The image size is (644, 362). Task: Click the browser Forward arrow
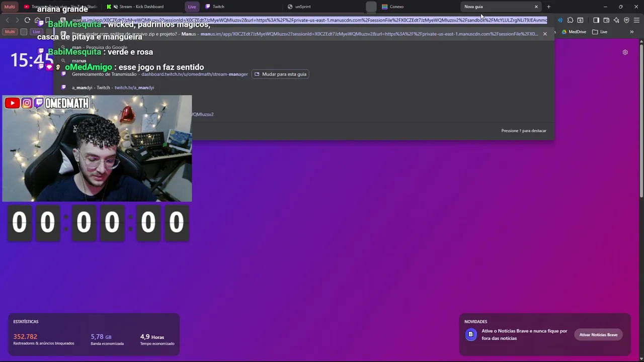click(17, 20)
